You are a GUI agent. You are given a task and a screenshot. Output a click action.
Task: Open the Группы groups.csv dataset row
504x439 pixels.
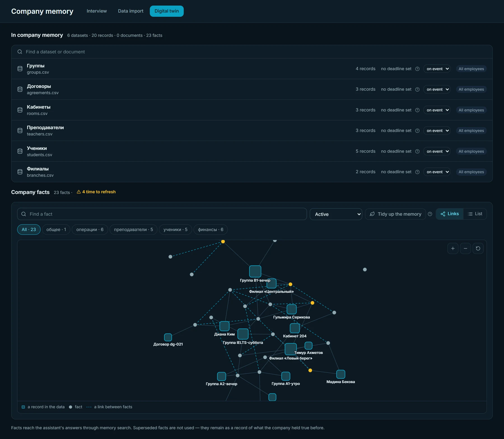click(x=252, y=69)
